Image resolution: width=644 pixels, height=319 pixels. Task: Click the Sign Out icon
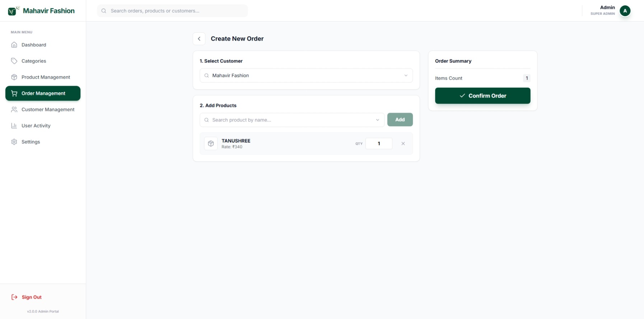click(14, 297)
